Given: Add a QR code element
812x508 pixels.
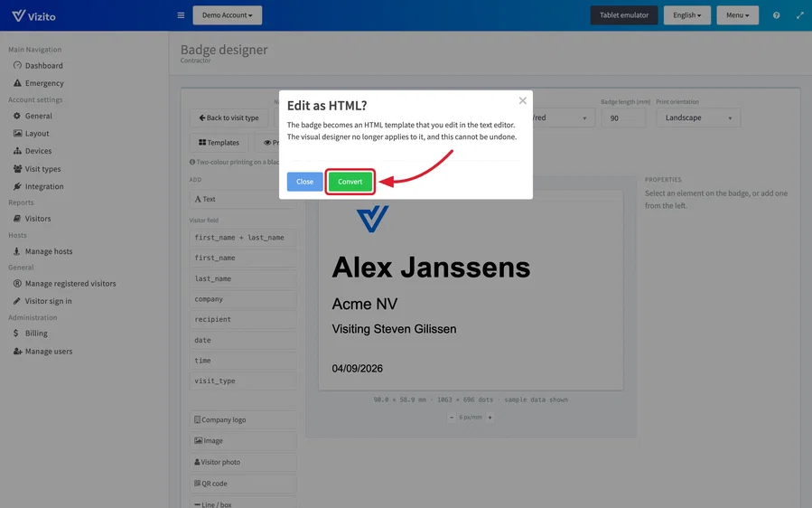Looking at the screenshot, I should [243, 484].
